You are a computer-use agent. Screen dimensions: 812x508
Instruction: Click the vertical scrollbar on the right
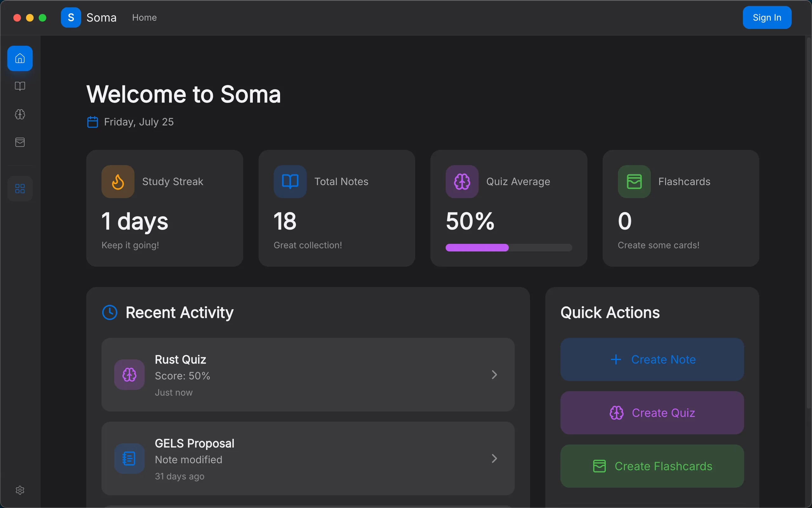809,224
